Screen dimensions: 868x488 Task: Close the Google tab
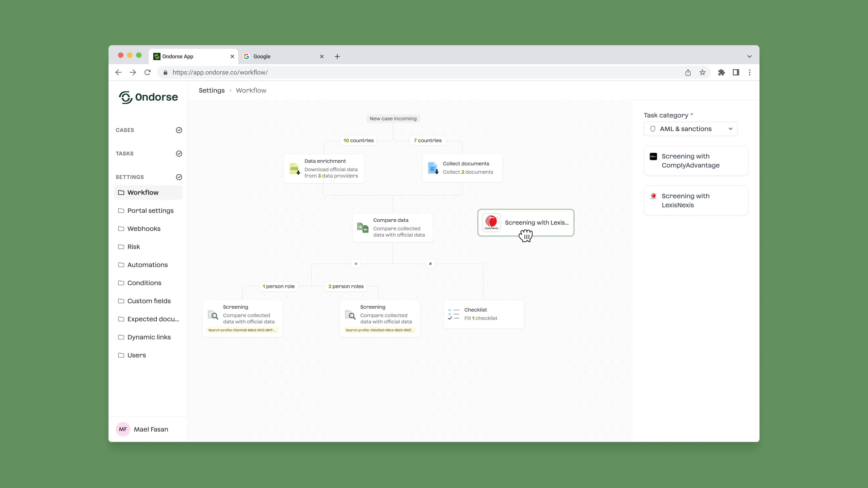click(x=322, y=56)
